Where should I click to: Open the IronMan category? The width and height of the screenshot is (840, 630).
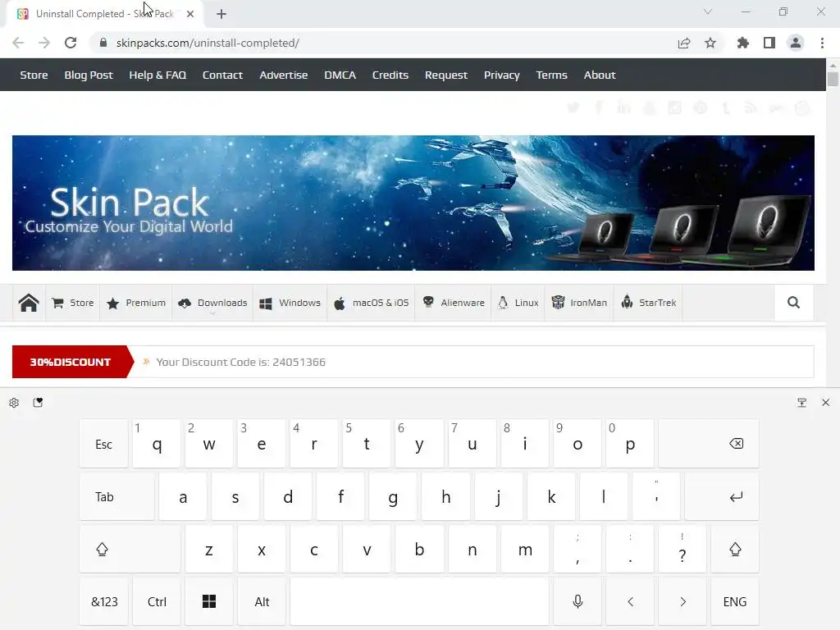click(x=579, y=303)
